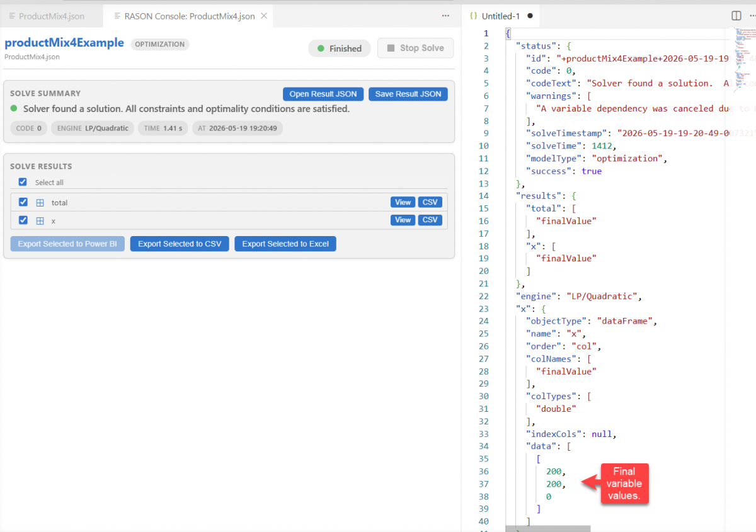Click the ProductMix4.json subtitle under title
Image resolution: width=756 pixels, height=532 pixels.
[x=32, y=57]
